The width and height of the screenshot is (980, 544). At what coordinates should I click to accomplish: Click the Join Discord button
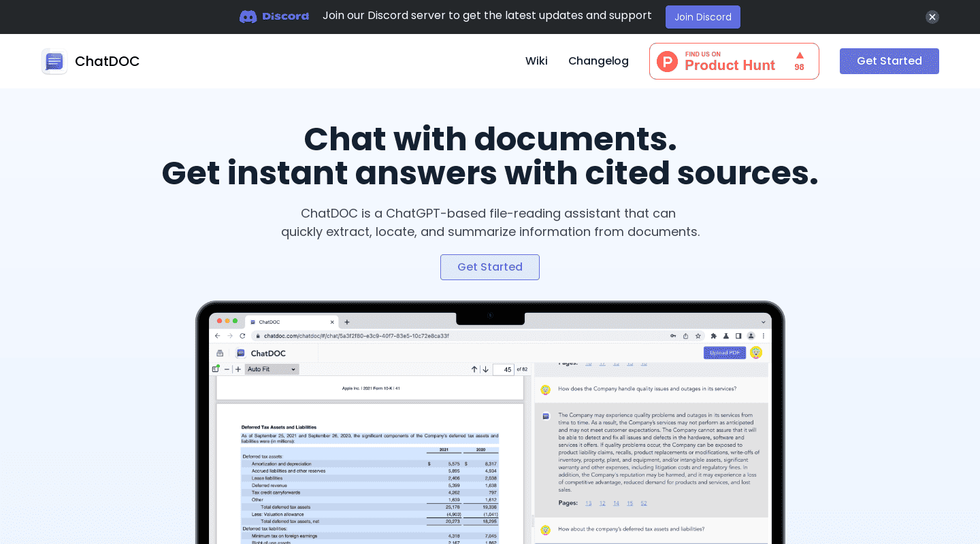click(x=703, y=17)
